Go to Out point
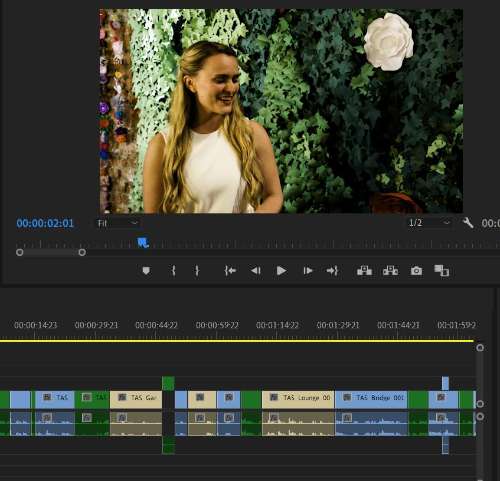This screenshot has width=500, height=481. tap(332, 271)
